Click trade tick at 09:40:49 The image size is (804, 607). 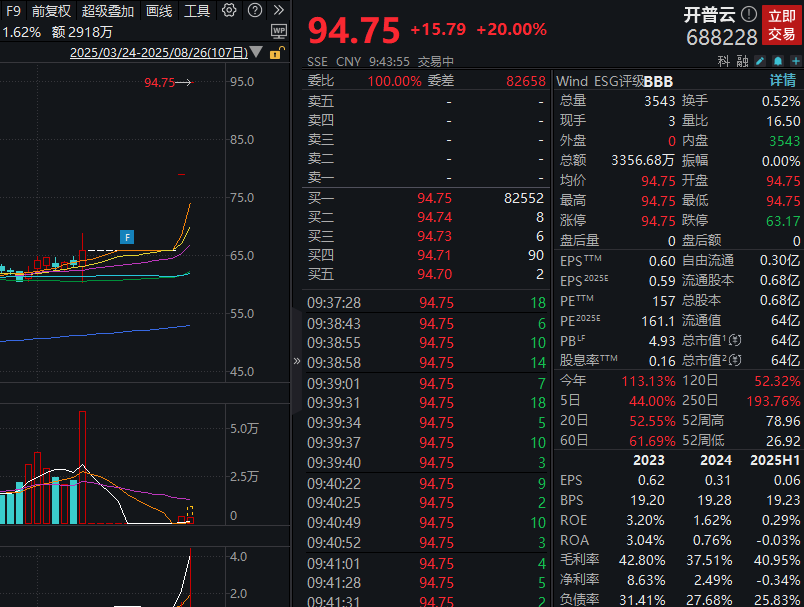tap(426, 522)
